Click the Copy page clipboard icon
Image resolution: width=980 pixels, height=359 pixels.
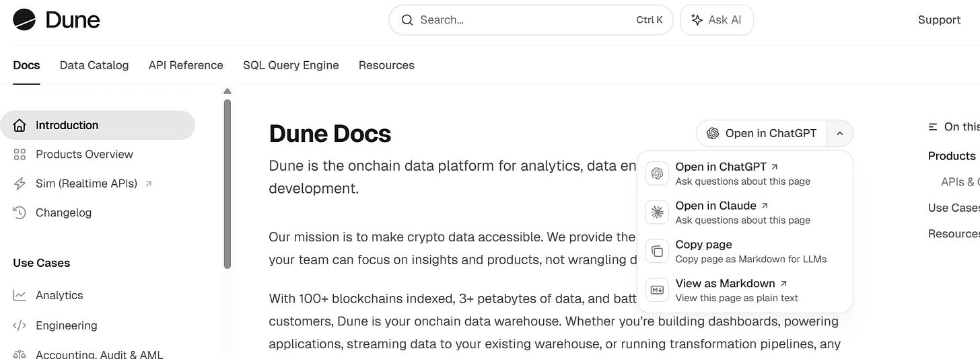(656, 251)
